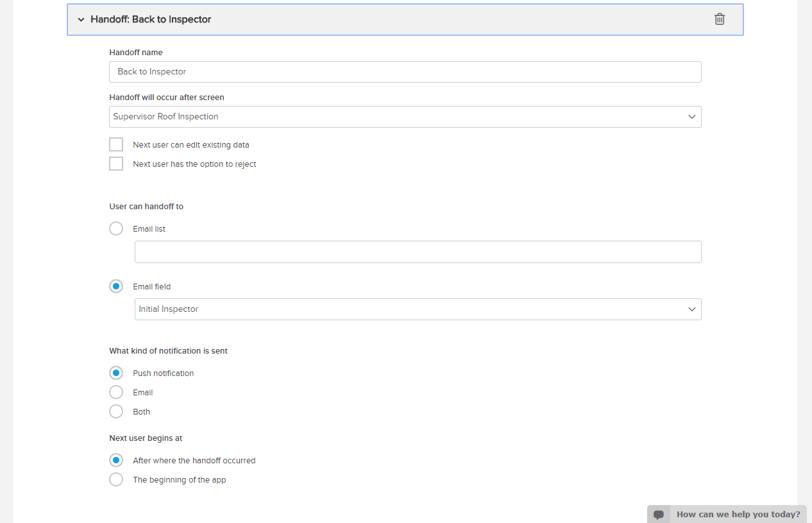
Task: Select Both notification types
Action: click(x=116, y=411)
